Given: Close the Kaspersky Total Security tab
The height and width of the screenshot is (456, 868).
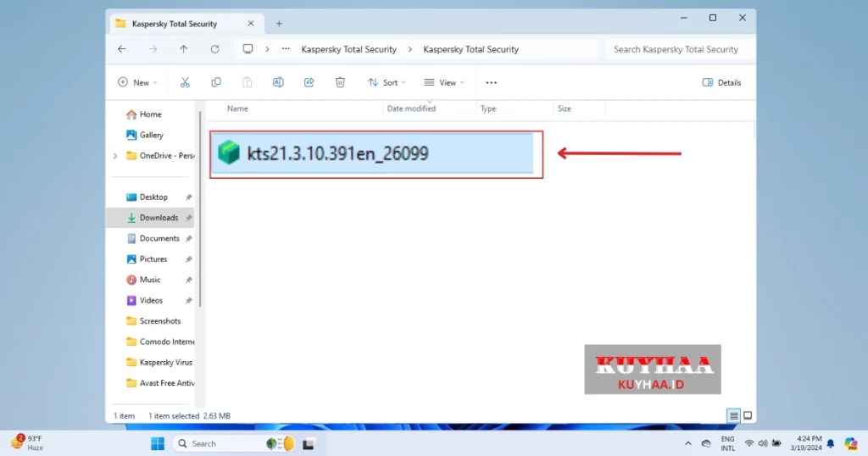Looking at the screenshot, I should pos(251,24).
